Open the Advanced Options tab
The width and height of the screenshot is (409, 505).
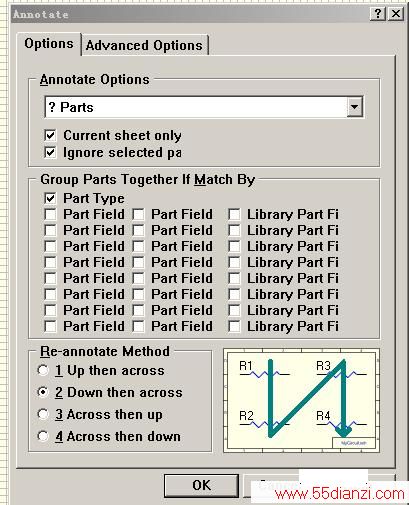tap(144, 45)
